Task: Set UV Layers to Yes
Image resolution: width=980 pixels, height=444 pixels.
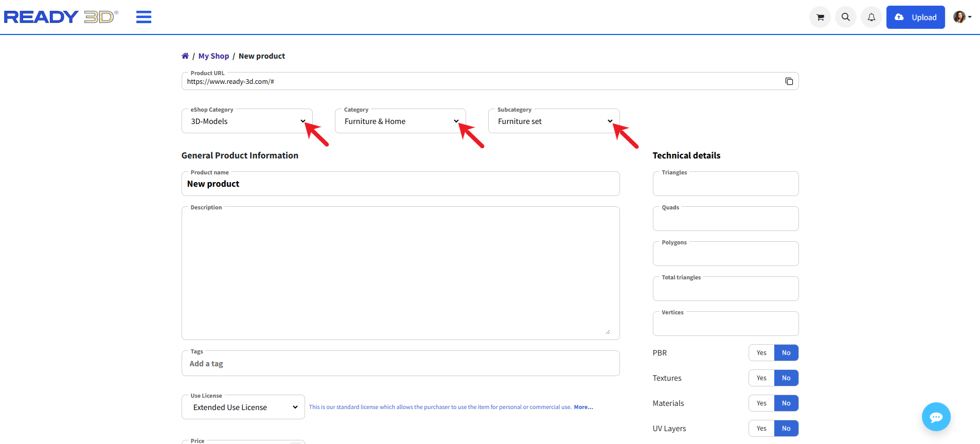Action: [x=761, y=429]
